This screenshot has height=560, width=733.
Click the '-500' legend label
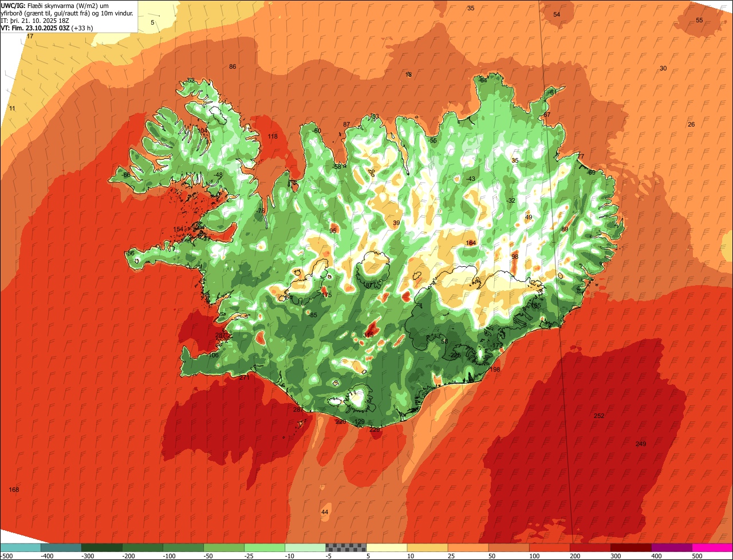[x=6, y=556]
